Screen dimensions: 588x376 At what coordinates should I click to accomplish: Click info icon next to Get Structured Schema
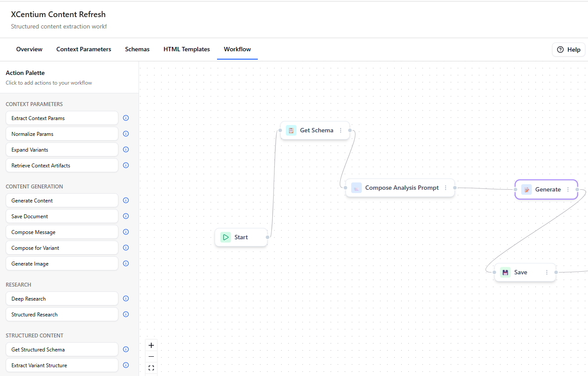pyautogui.click(x=126, y=349)
